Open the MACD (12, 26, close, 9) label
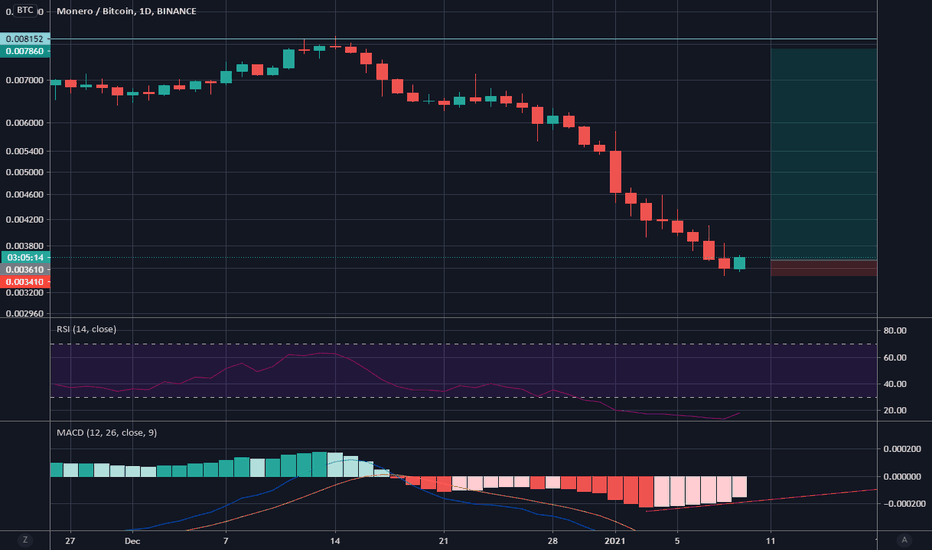 [106, 432]
